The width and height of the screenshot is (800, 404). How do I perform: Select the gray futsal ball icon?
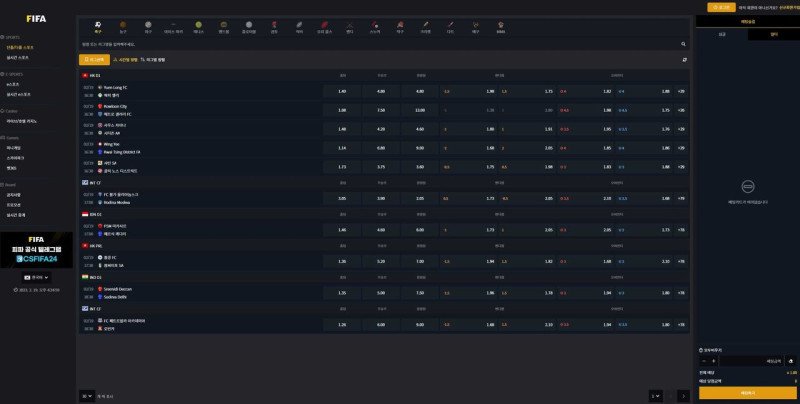tap(249, 24)
